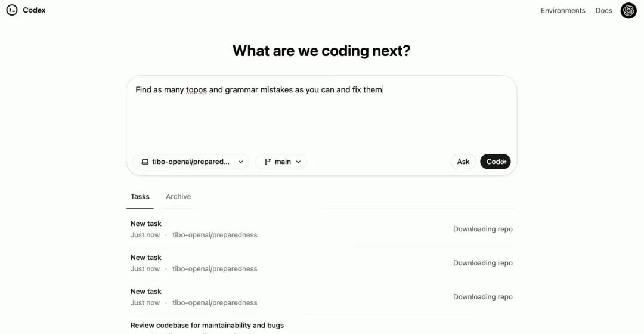This screenshot has height=334, width=644.
Task: Open the second New task entry
Action: [146, 258]
